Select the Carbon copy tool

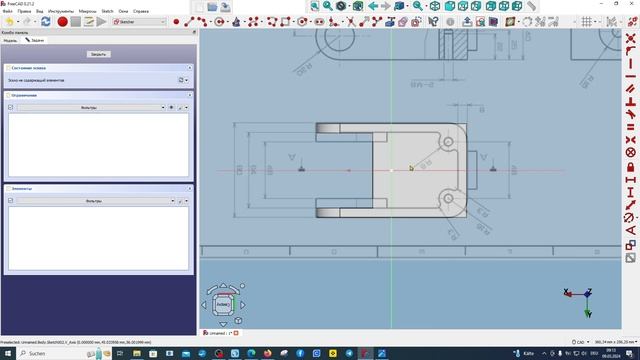[403, 22]
